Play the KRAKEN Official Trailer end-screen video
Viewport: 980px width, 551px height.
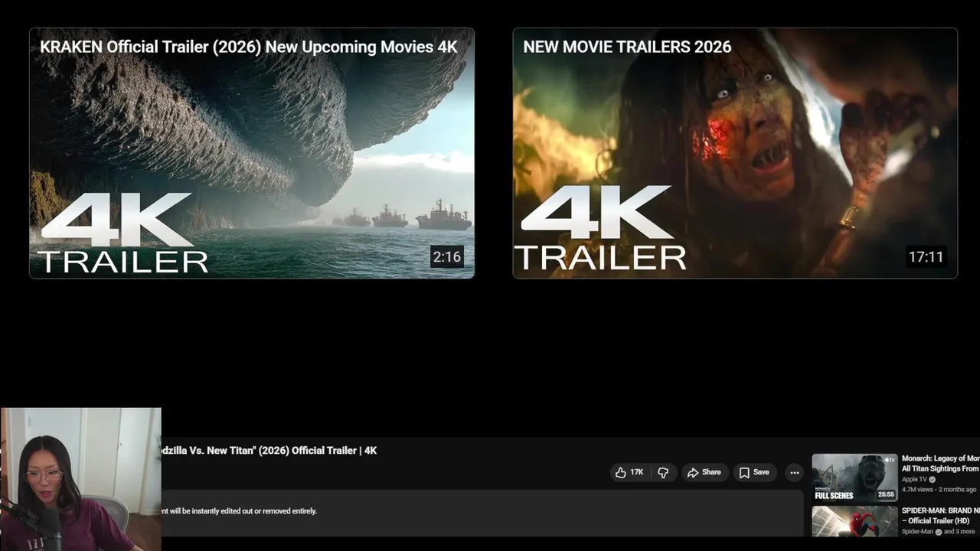pyautogui.click(x=252, y=153)
